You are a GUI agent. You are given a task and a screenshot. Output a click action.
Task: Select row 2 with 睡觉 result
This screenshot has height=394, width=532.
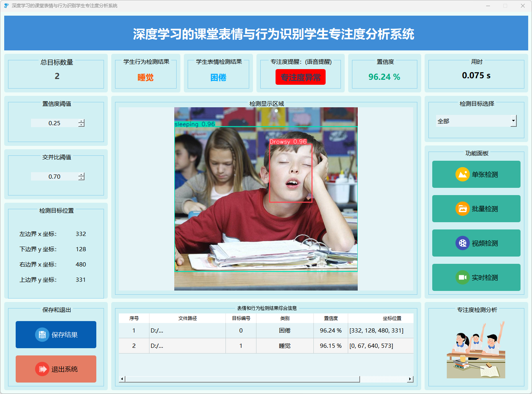[x=285, y=346]
